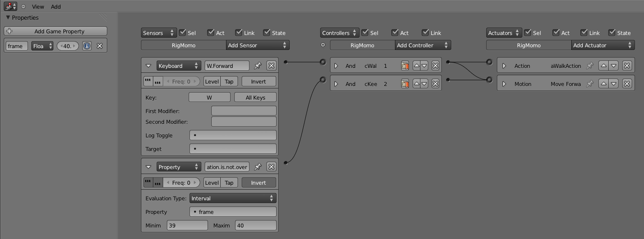Expand the aWalkAction Action actuator
644x239 pixels.
point(504,66)
